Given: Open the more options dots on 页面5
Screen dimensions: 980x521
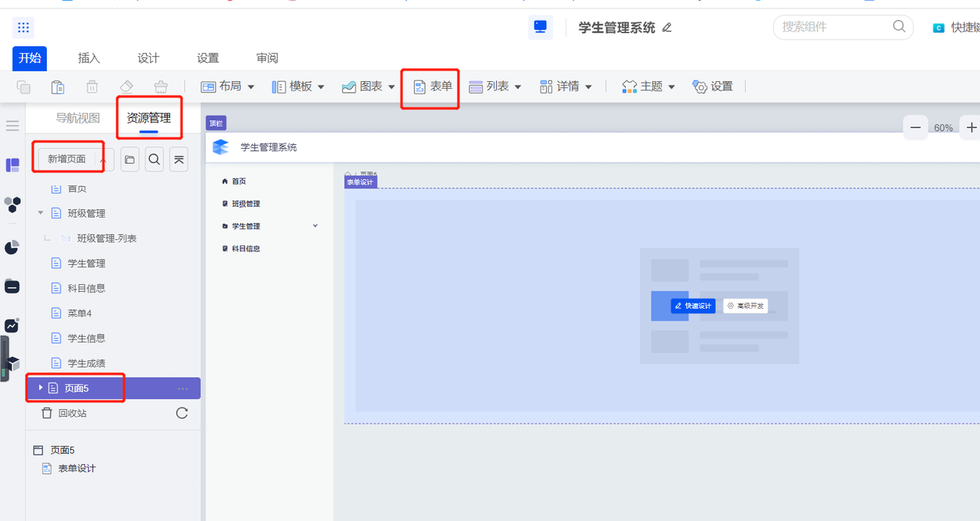Looking at the screenshot, I should tap(182, 388).
